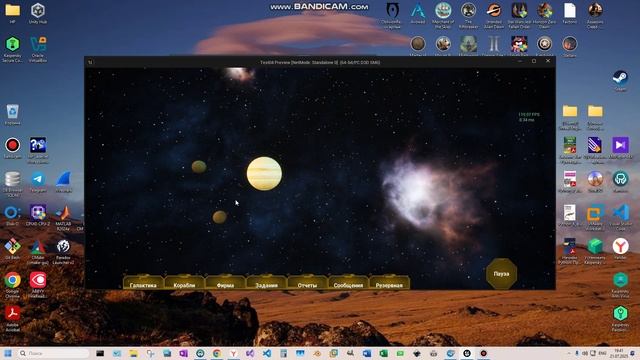Image resolution: width=640 pixels, height=360 pixels.
Task: Open the Задания tab in the game
Action: 266,282
